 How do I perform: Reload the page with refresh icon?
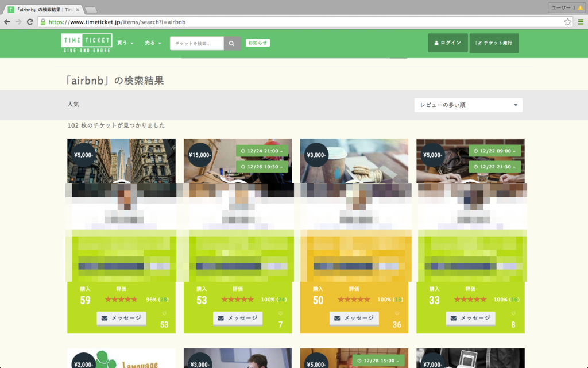[30, 22]
